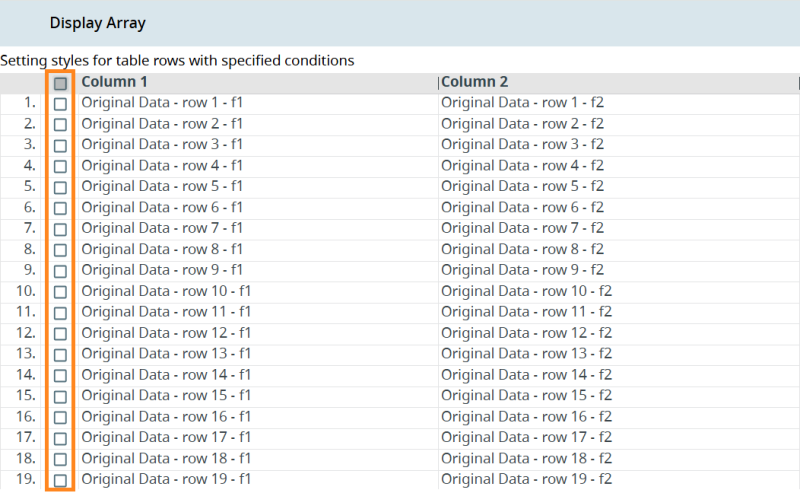Select the row 7 checkbox
This screenshot has height=493, width=800.
pos(60,229)
